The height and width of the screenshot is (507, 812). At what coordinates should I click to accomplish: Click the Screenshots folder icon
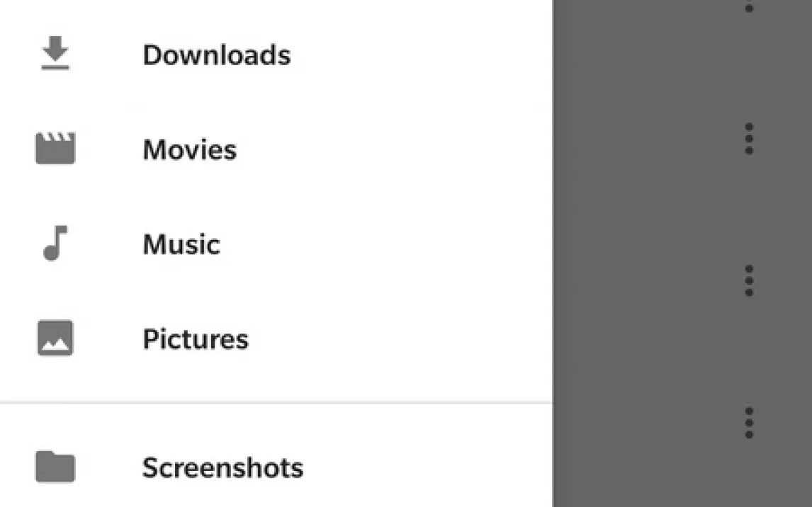(x=55, y=467)
